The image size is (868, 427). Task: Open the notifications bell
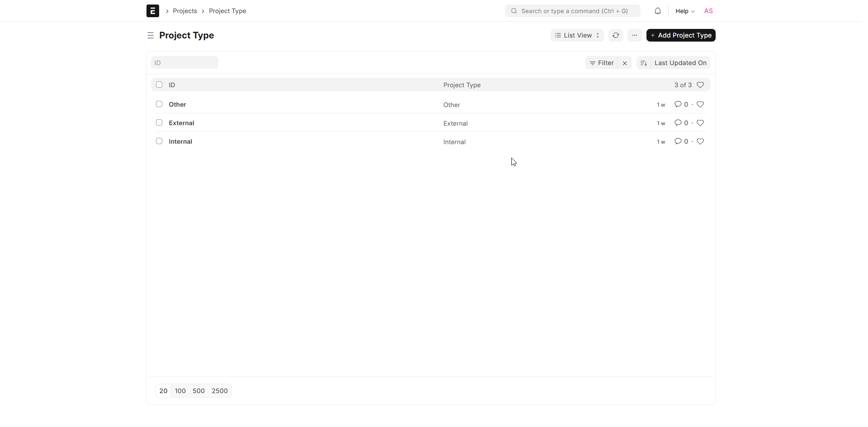[x=658, y=11]
